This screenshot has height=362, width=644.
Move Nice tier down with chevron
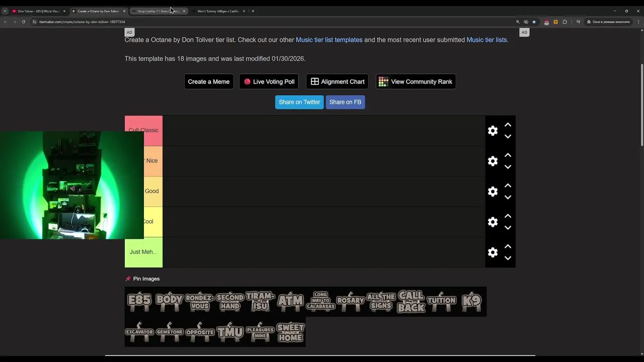tap(508, 167)
